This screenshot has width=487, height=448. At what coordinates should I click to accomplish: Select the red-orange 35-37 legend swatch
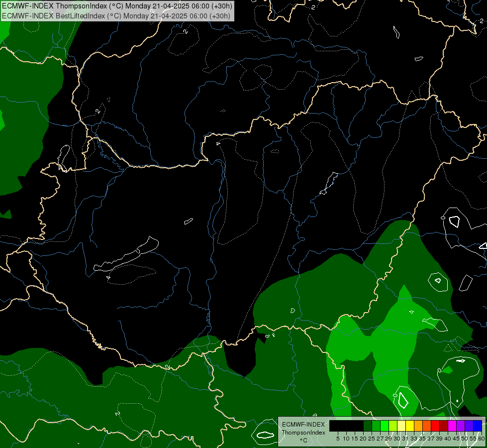[427, 426]
